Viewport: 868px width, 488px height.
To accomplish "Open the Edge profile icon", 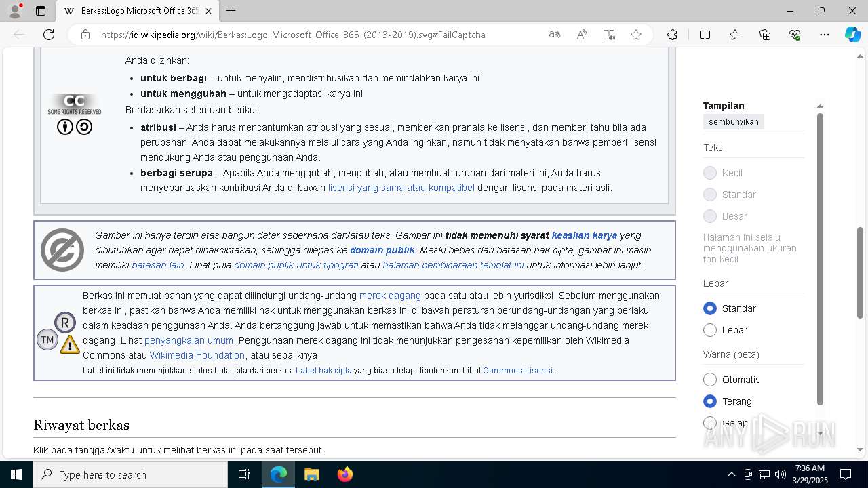I will click(x=15, y=11).
